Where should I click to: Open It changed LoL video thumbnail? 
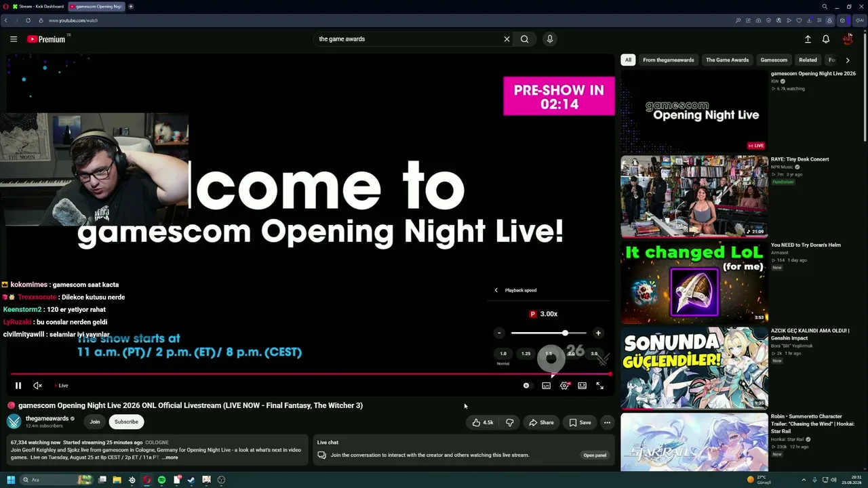tap(694, 283)
